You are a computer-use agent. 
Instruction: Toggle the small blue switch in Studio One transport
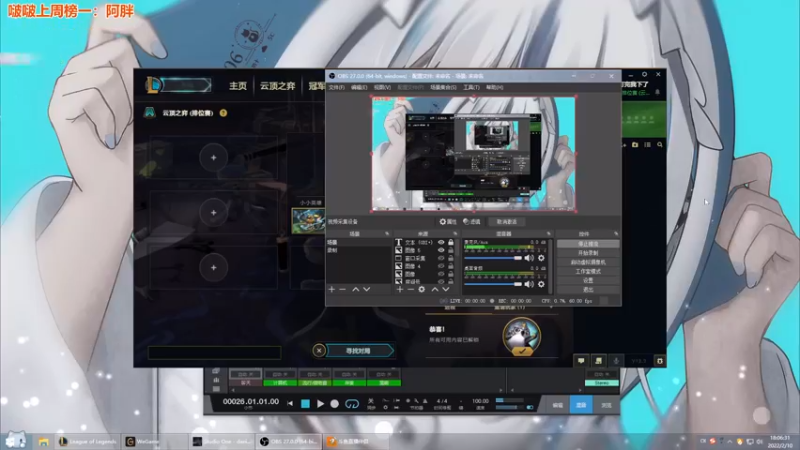tap(530, 407)
